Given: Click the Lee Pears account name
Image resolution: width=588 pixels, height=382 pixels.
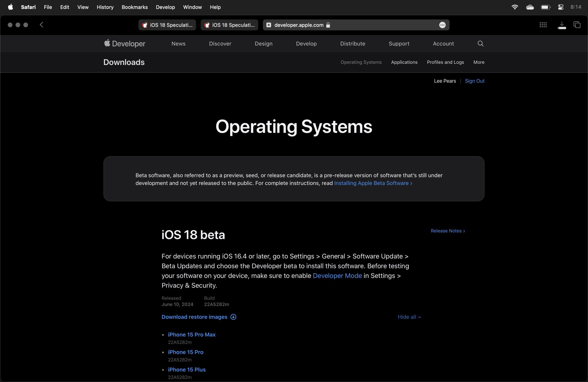Looking at the screenshot, I should 445,81.
